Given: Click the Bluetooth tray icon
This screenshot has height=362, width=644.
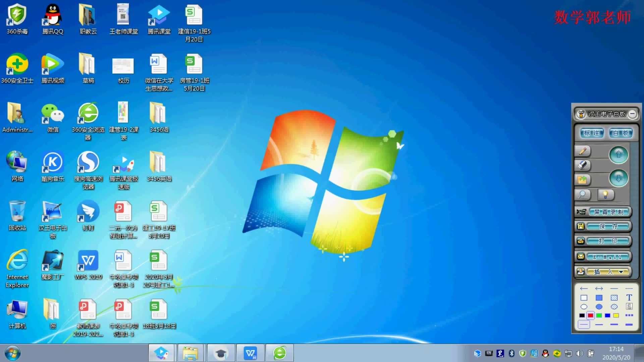Looking at the screenshot, I should click(512, 353).
